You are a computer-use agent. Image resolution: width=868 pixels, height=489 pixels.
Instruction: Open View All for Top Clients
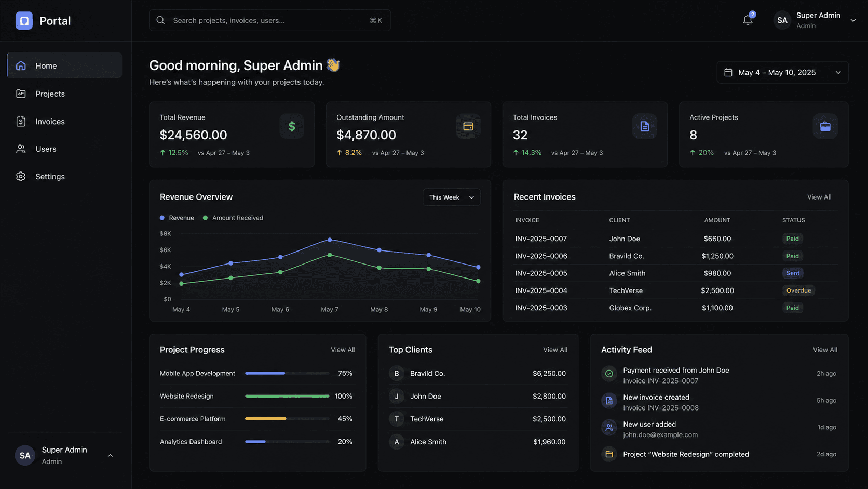coord(555,350)
